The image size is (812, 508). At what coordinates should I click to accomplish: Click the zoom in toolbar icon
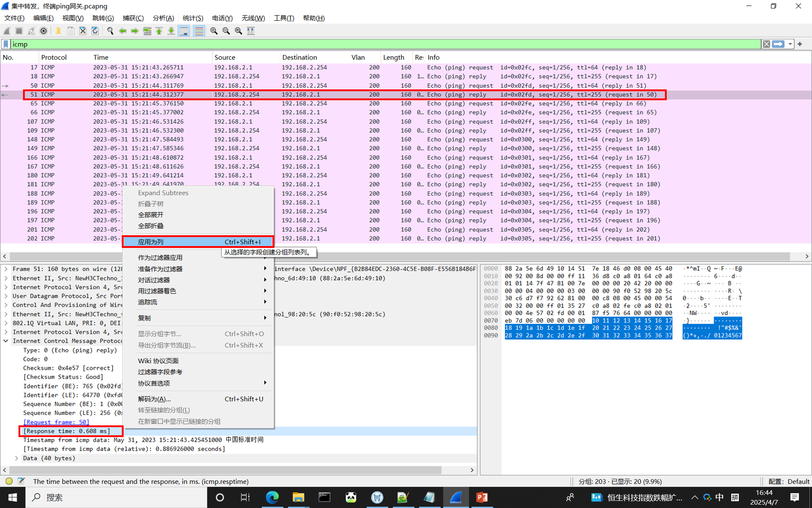214,31
